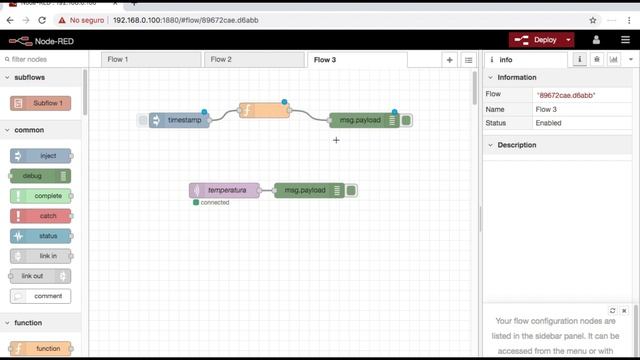Bookmark this page with the star icon

pos(593,20)
